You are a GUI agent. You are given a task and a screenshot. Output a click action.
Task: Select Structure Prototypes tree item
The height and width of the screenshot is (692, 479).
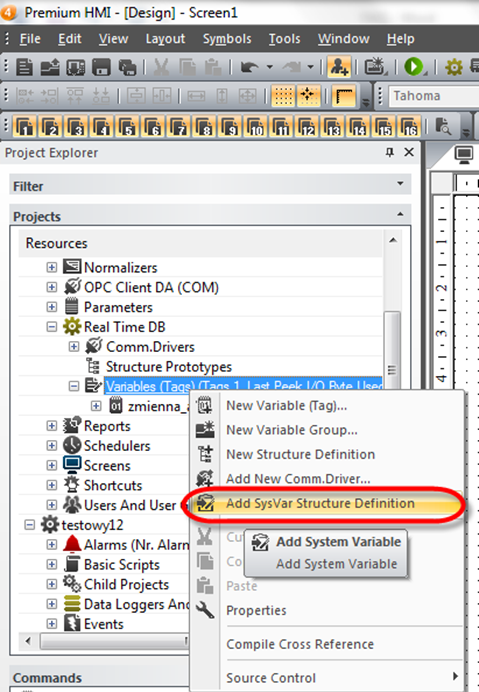coord(169,367)
